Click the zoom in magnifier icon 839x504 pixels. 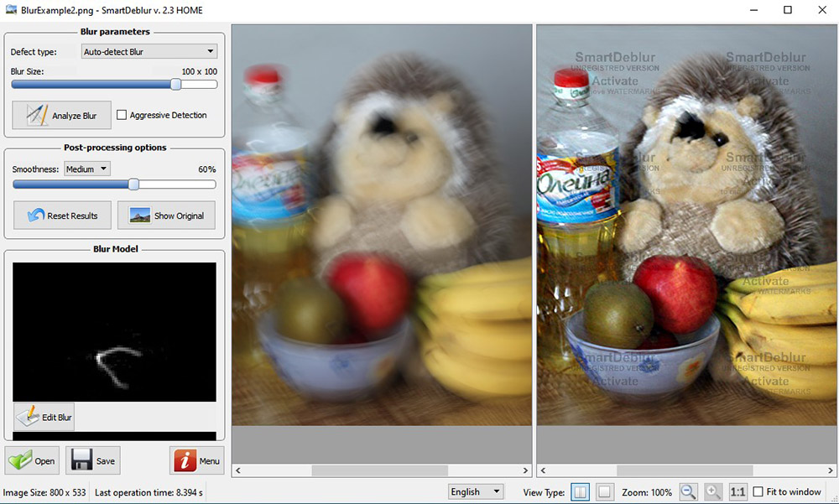[x=711, y=492]
